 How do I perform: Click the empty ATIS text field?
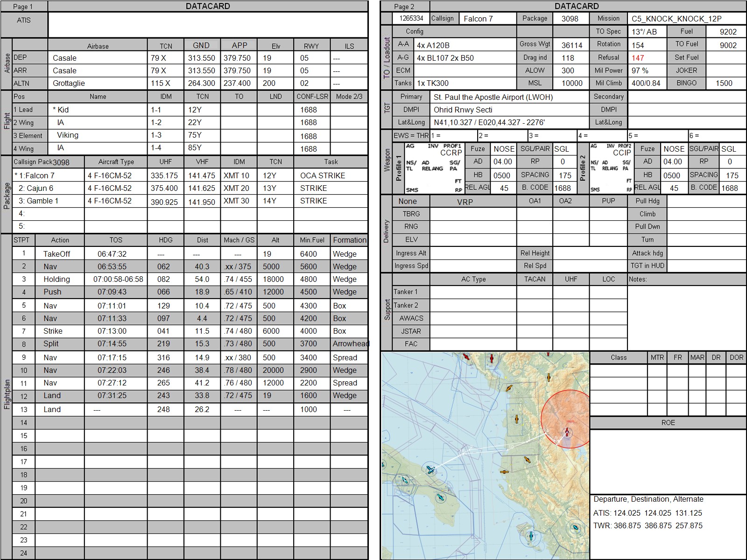coord(208,25)
